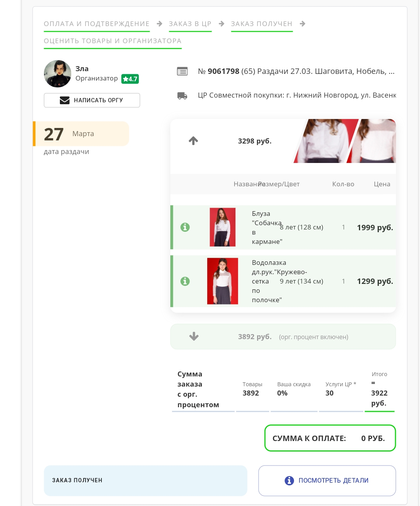Click the order list icon near order number
The width and height of the screenshot is (420, 506).
point(182,71)
